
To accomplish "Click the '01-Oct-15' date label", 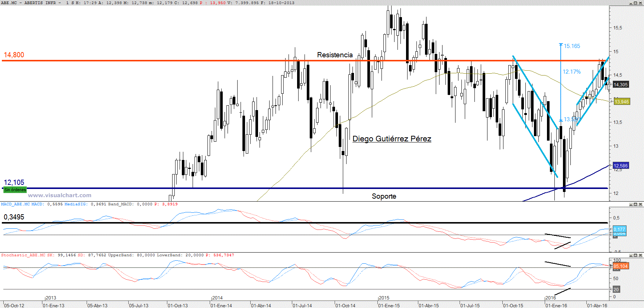I will [x=513, y=305].
